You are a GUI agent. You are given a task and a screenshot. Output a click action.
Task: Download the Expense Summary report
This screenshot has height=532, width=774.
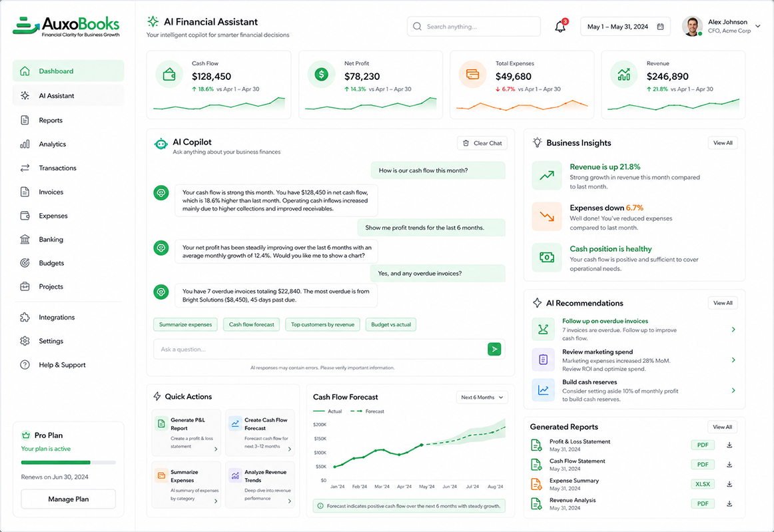729,484
